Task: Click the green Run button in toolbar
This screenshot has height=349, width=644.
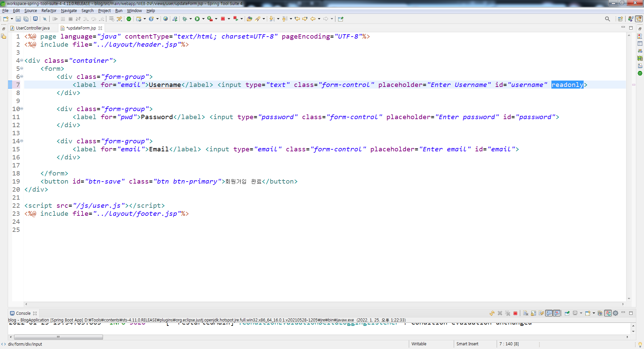Action: 197,19
